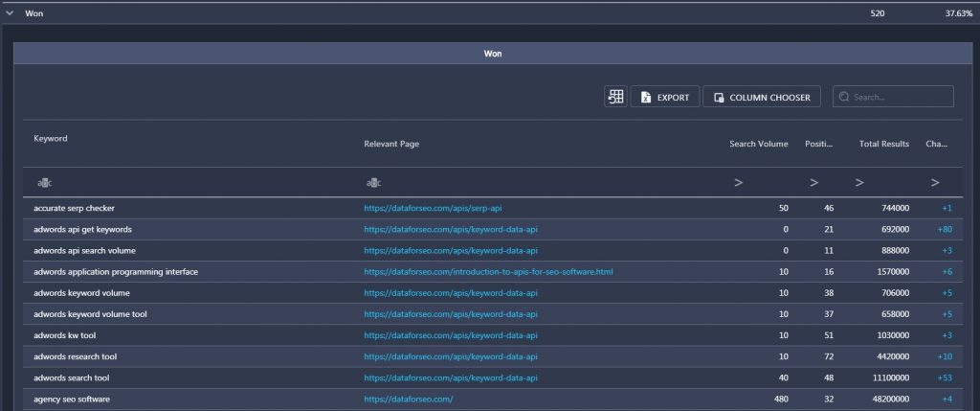Open link for adwords kw tool row
Image resolution: width=980 pixels, height=411 pixels.
click(451, 336)
